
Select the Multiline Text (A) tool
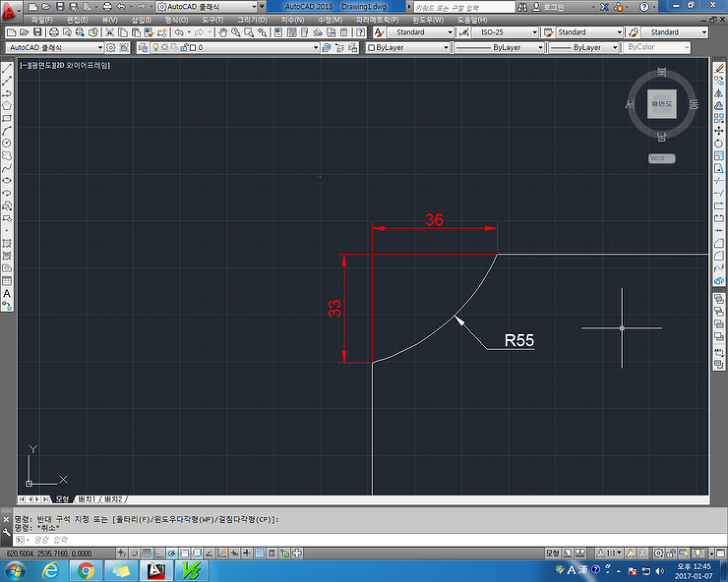click(x=7, y=293)
